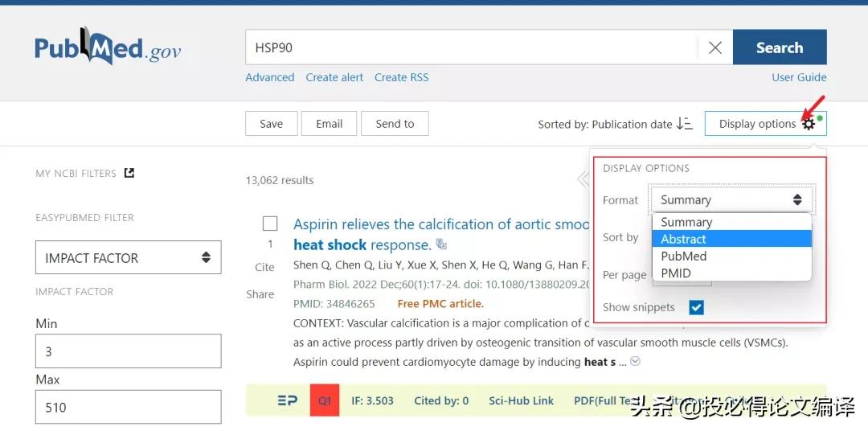
Task: Click the PMID: 34846265 text
Action: [x=334, y=304]
